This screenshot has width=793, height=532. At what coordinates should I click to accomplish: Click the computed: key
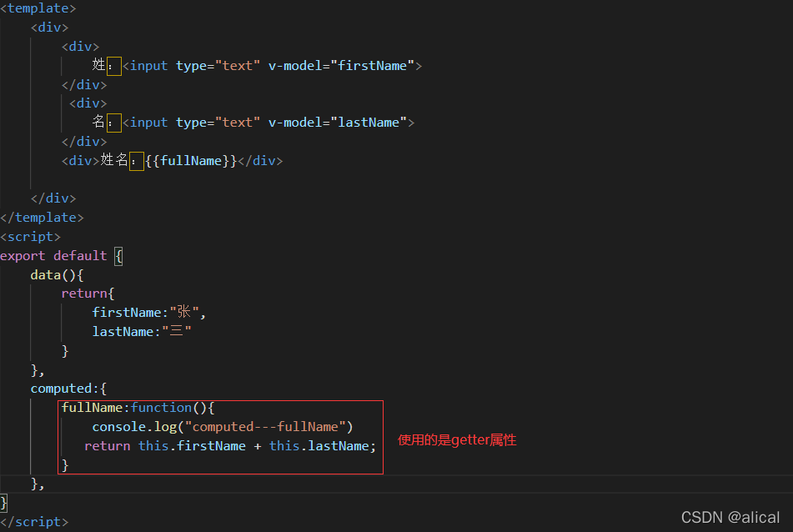click(65, 389)
